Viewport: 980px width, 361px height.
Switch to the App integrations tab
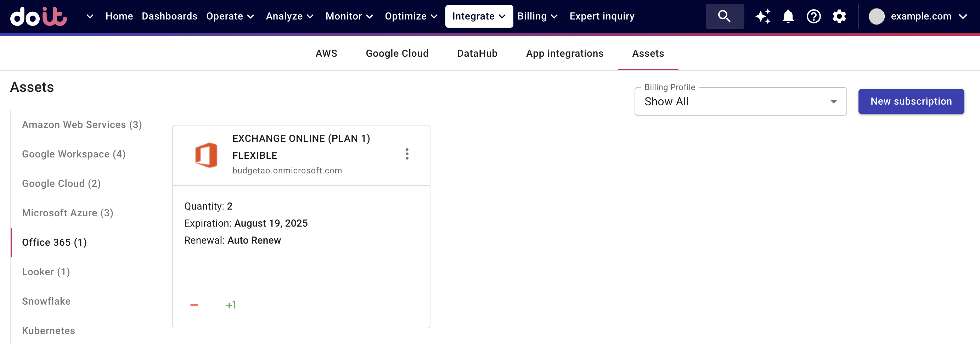(x=564, y=53)
